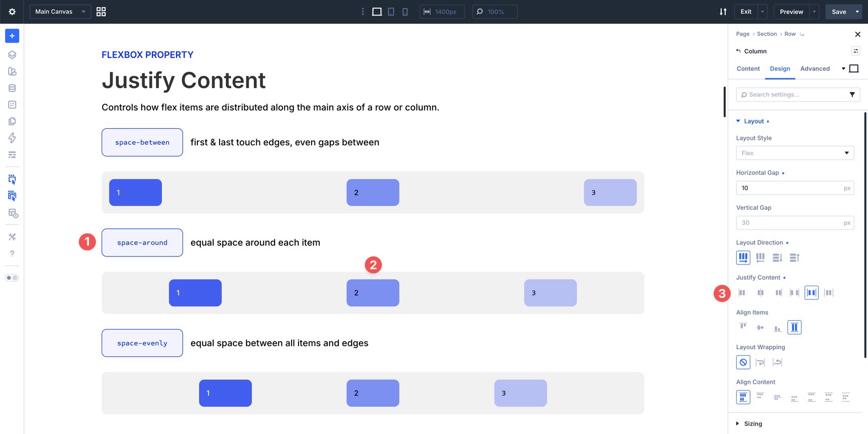Switch to tablet view icon

(x=391, y=12)
